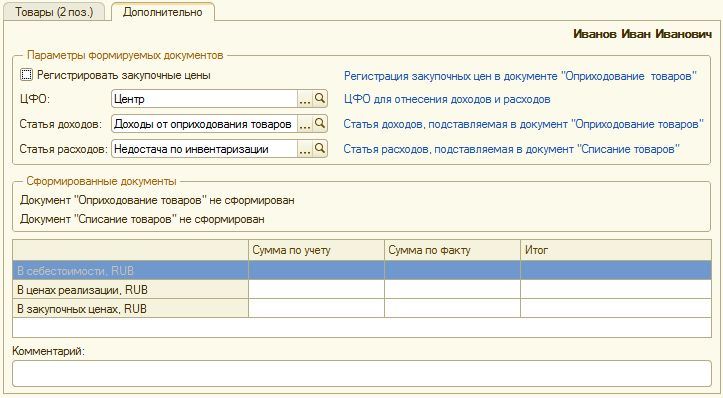The image size is (723, 398).
Task: Switch to Товары (2 поз.) tab
Action: point(54,12)
